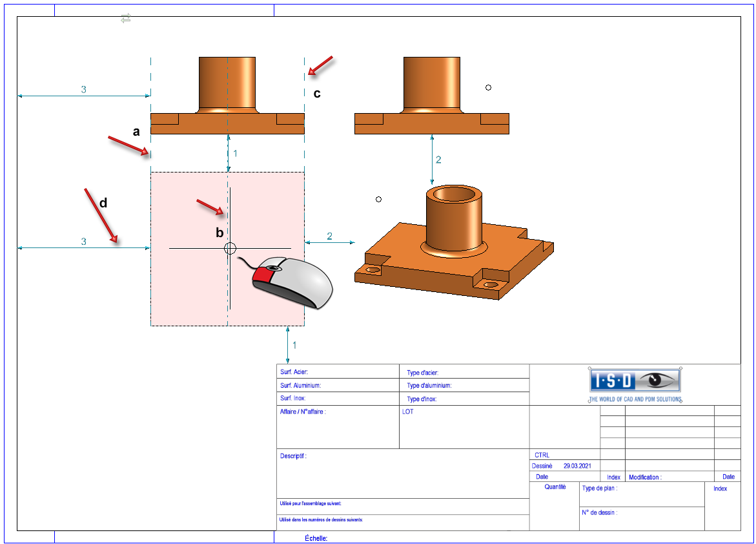Click the 'Type d'aluminium:' field
Image resolution: width=756 pixels, height=544 pixels.
[x=464, y=385]
